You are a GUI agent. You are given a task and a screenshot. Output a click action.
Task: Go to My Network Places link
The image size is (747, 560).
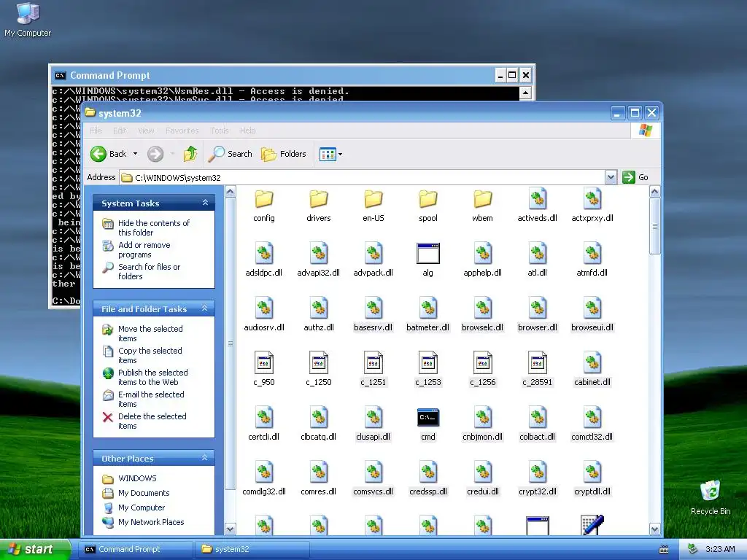[x=150, y=522]
